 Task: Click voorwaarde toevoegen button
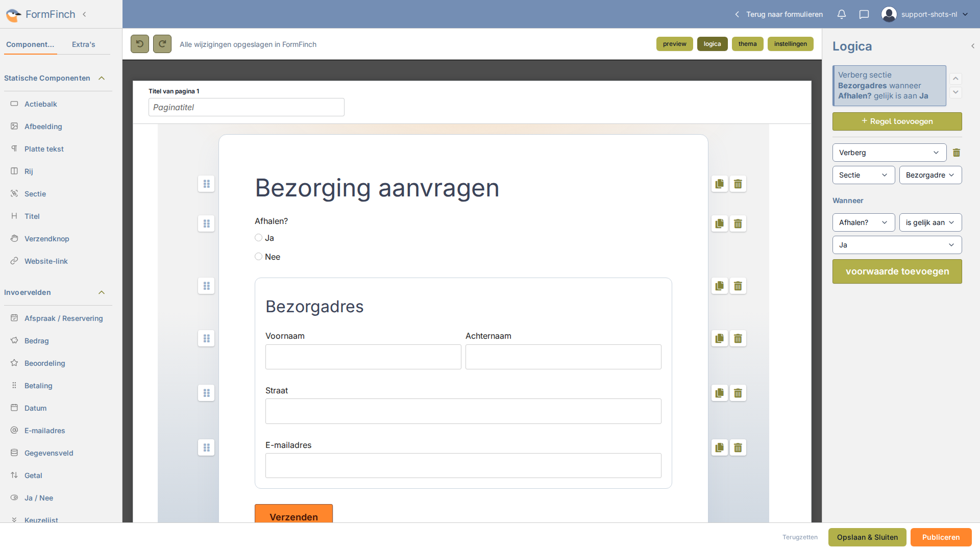pyautogui.click(x=897, y=271)
